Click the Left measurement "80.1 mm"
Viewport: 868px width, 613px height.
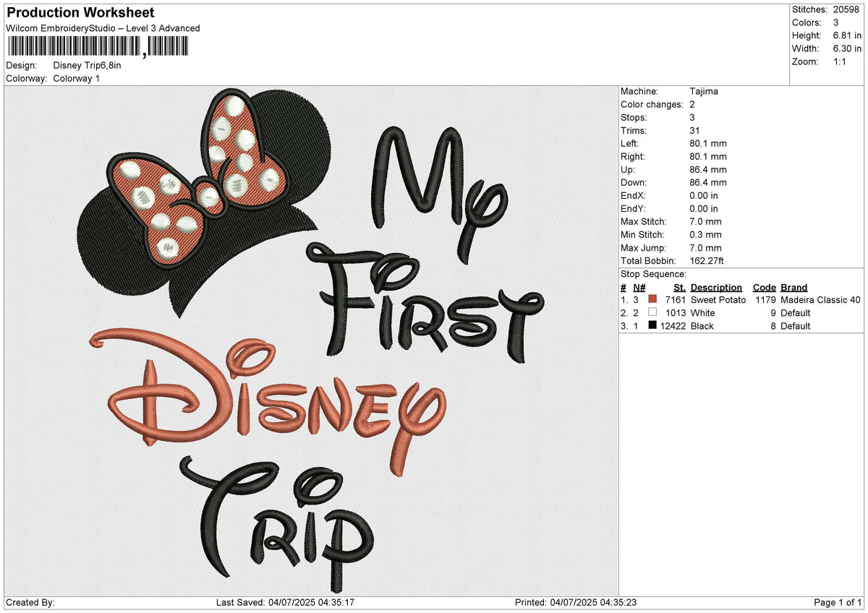(x=708, y=143)
